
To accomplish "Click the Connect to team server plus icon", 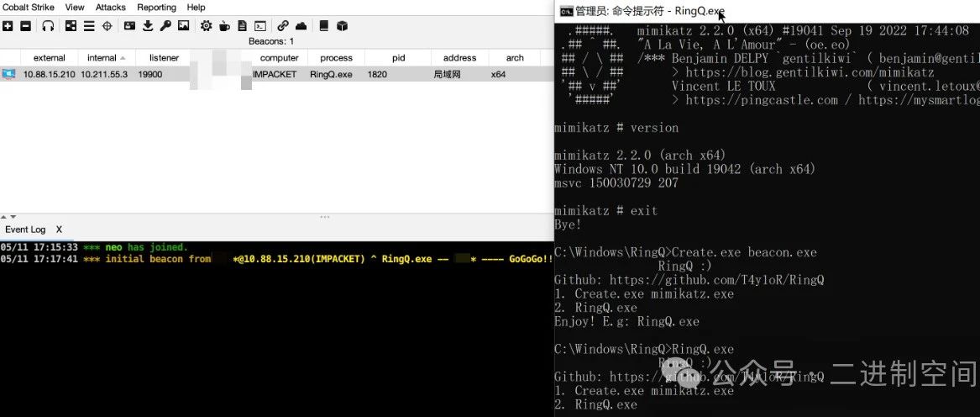I will click(8, 26).
